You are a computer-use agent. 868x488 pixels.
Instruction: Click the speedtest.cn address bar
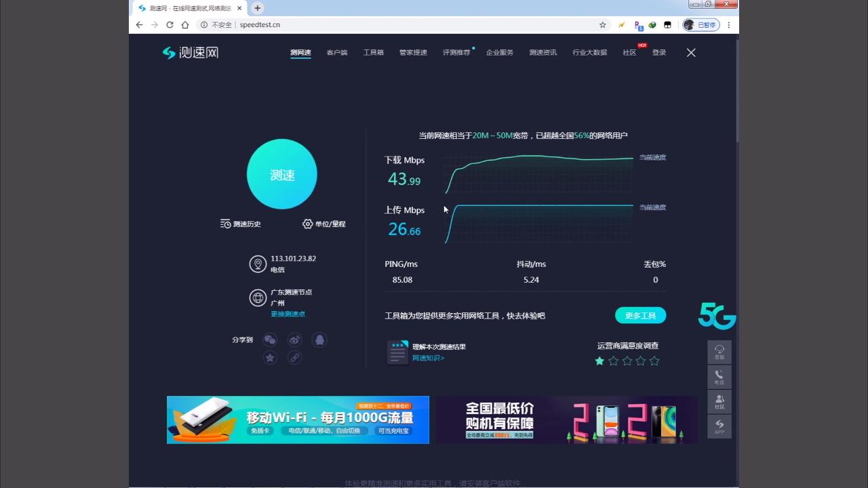260,24
